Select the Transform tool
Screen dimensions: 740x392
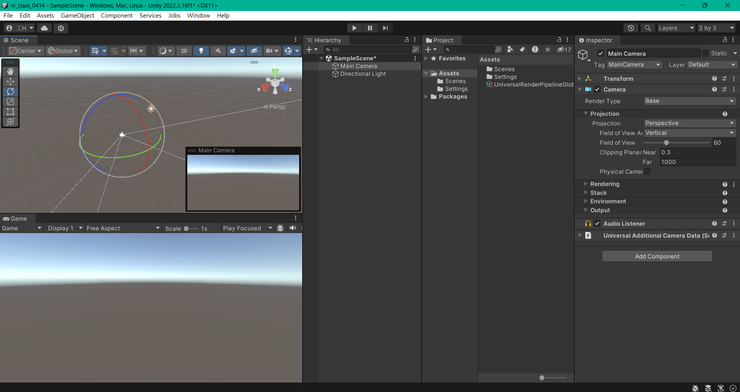(x=10, y=121)
